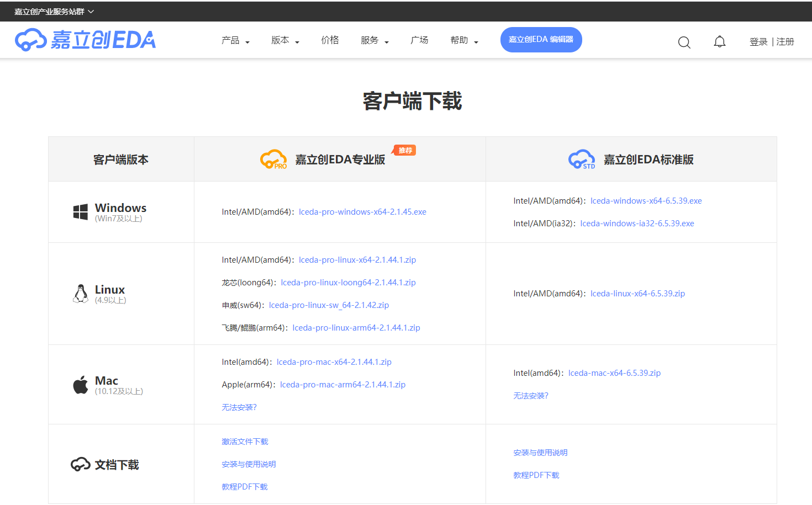Click the 文档下载 row label

pyautogui.click(x=117, y=465)
